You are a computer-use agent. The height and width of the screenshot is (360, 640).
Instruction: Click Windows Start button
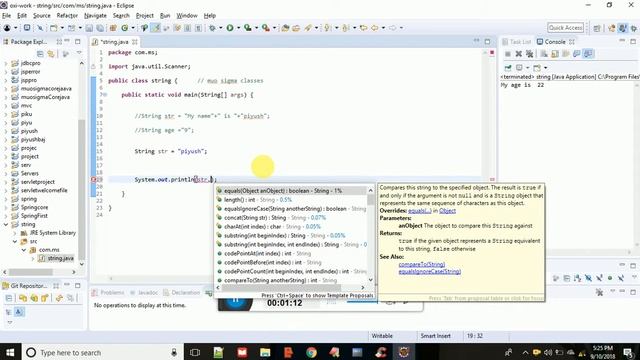click(x=10, y=352)
